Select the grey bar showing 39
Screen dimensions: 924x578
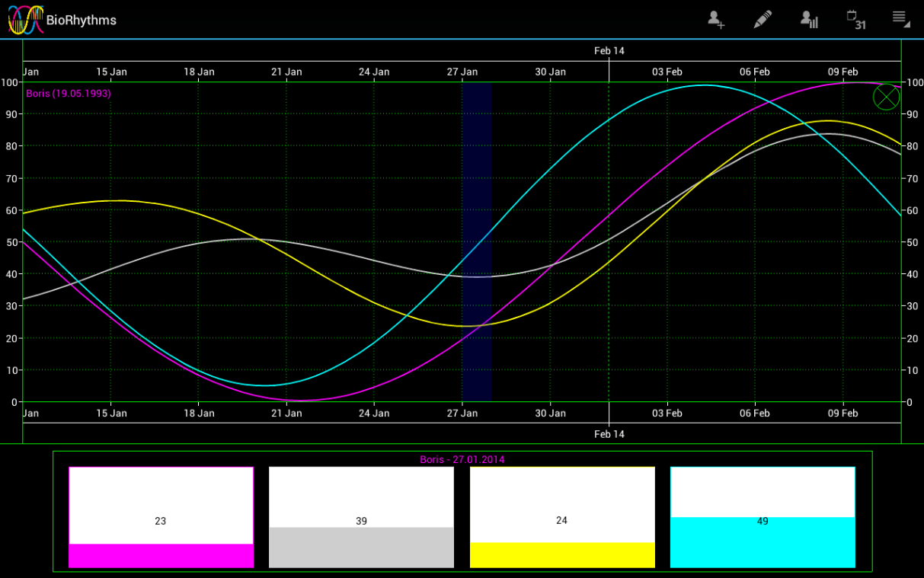click(x=361, y=518)
